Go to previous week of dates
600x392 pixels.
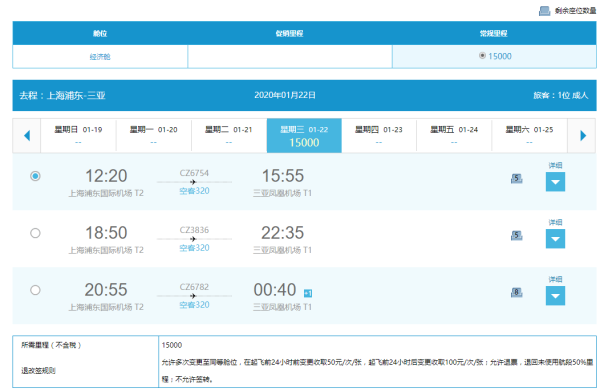[27, 136]
